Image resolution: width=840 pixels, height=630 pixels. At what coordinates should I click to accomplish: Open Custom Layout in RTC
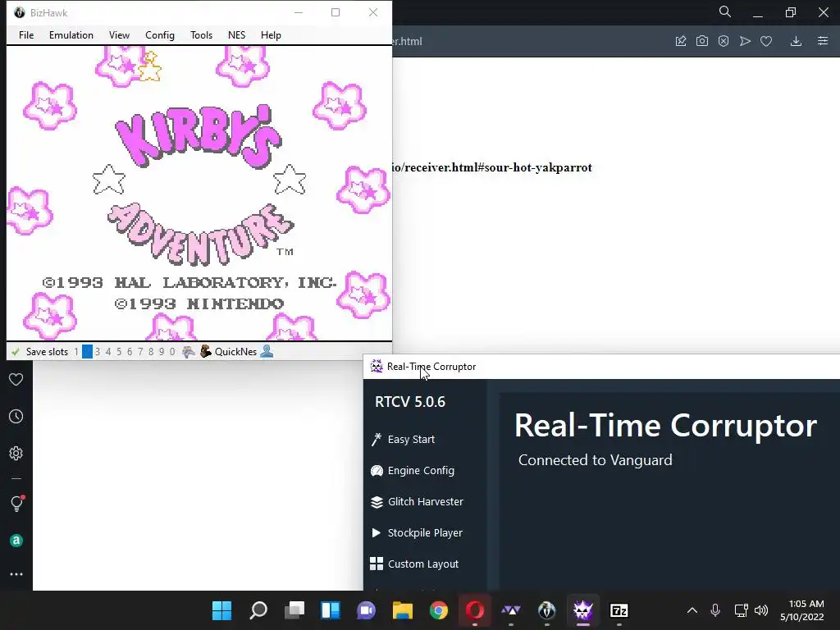click(423, 564)
